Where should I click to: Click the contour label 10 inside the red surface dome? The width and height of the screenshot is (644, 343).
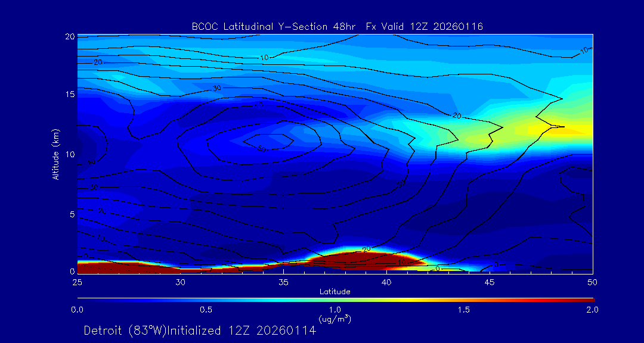click(x=402, y=262)
